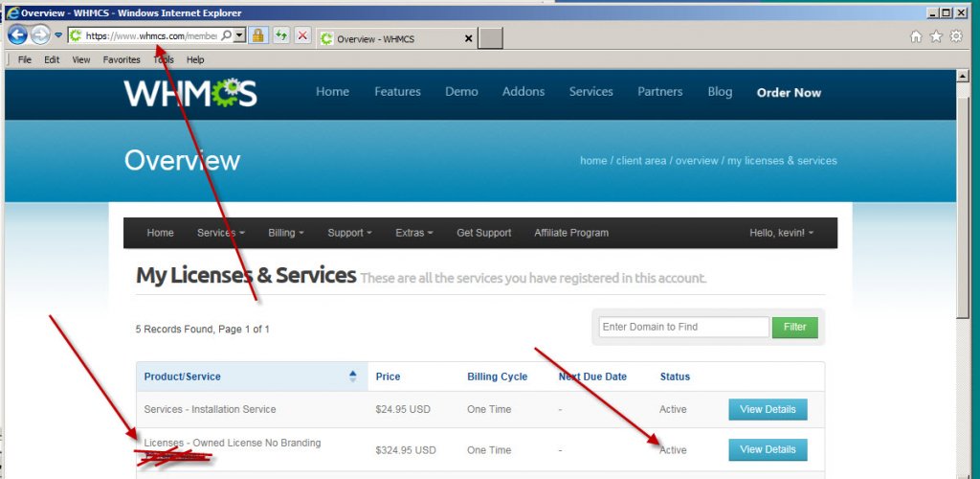View Details for Owned License No Branding
The width and height of the screenshot is (980, 479).
click(768, 449)
